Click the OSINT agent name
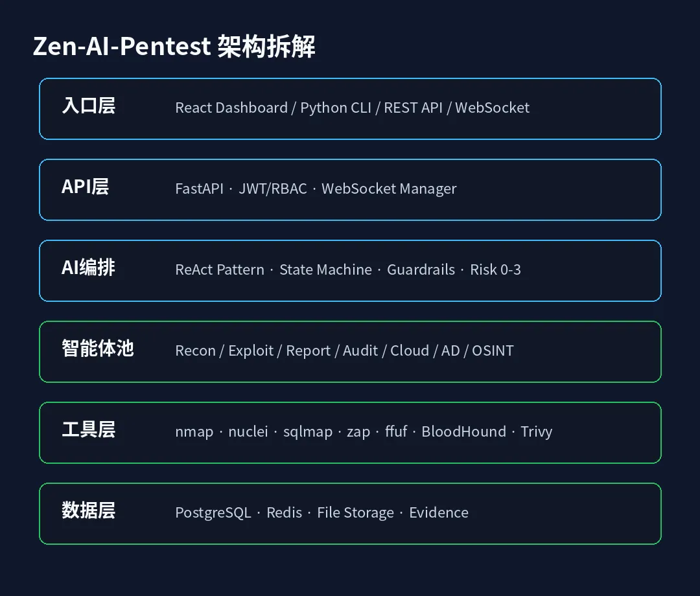 tap(493, 350)
